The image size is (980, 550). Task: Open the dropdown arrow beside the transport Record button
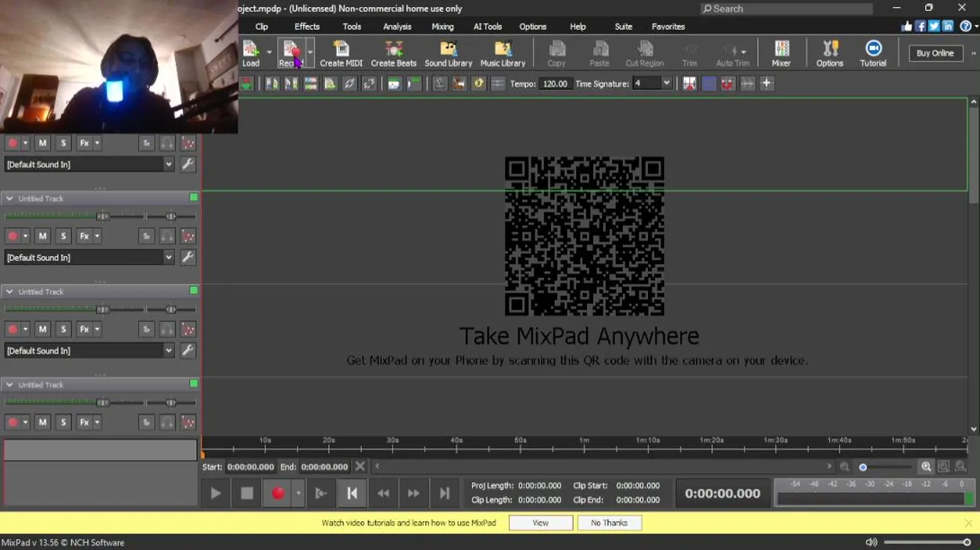coord(298,493)
